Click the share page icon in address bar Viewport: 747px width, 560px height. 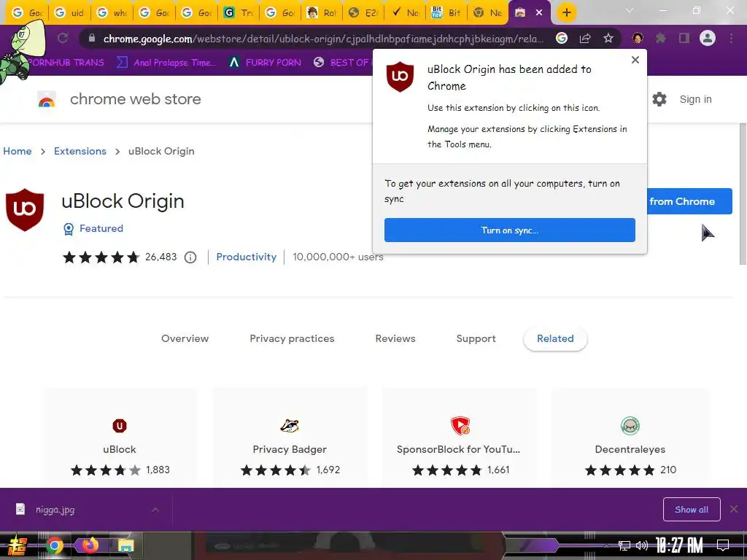click(x=585, y=38)
